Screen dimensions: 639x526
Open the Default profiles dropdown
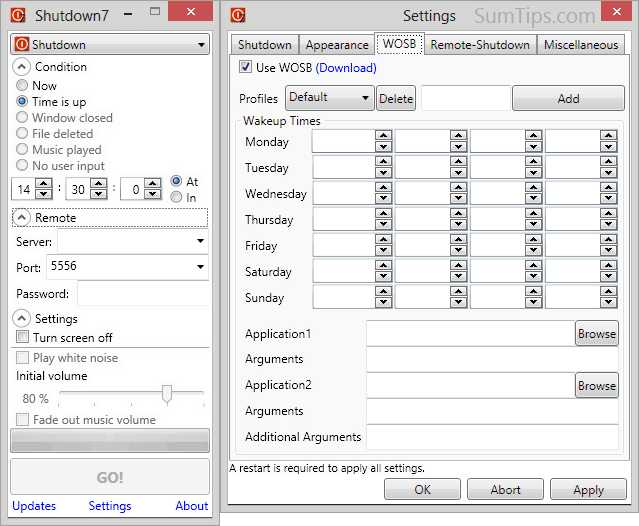[329, 98]
